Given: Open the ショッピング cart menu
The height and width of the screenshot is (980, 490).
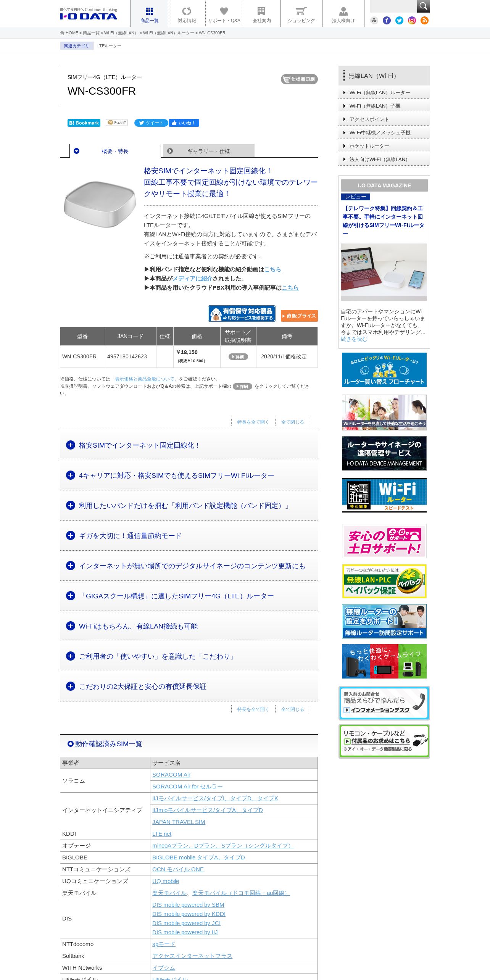Looking at the screenshot, I should tap(301, 14).
